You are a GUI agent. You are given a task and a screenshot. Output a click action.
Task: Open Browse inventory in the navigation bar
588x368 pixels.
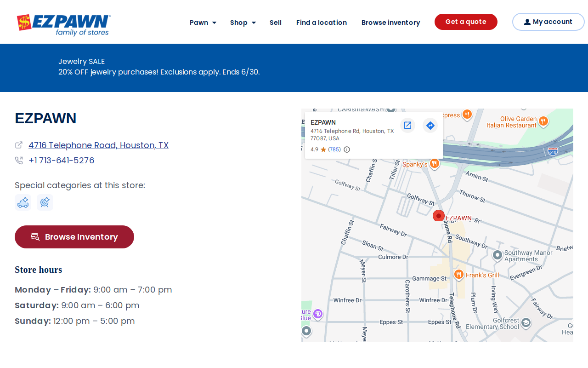(390, 23)
